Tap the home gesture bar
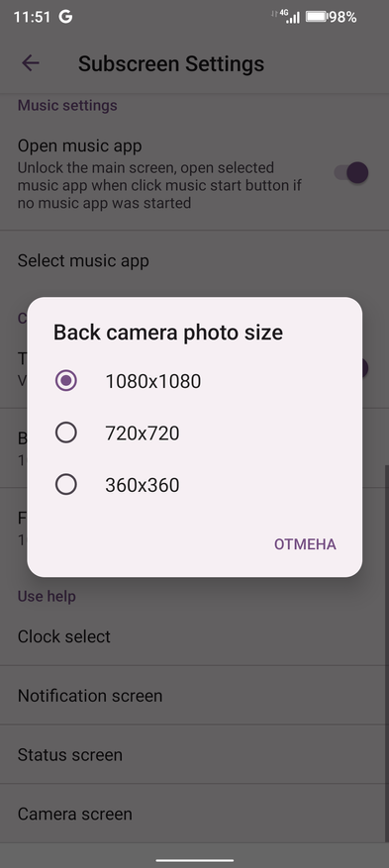Image resolution: width=389 pixels, height=868 pixels. tap(194, 860)
